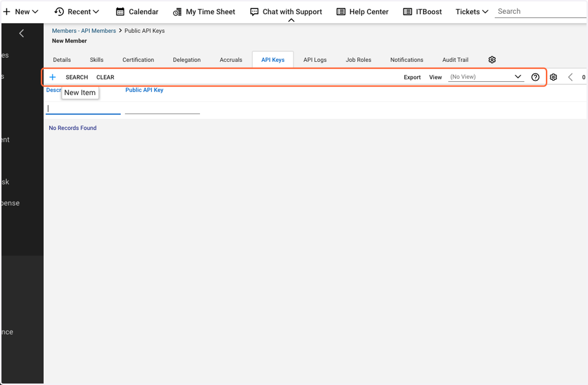
Task: Open the New menu in top bar
Action: 21,12
